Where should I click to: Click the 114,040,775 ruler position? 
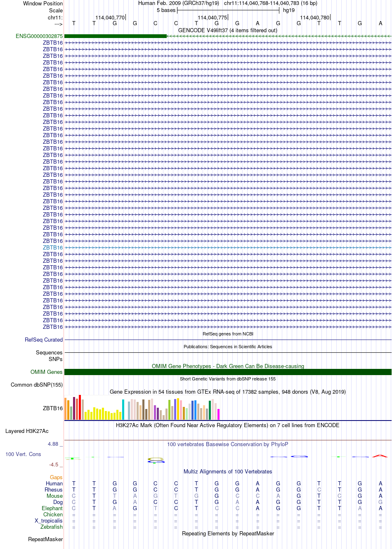[212, 18]
